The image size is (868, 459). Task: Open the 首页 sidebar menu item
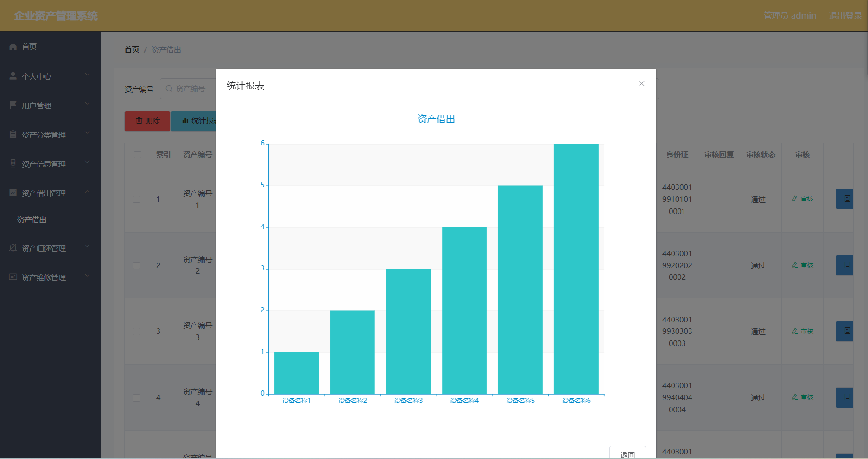(x=50, y=46)
